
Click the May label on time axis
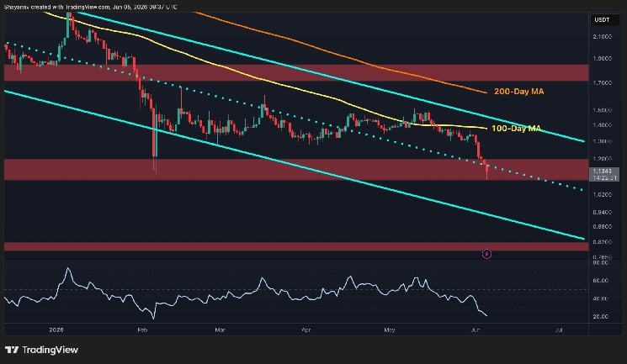tap(390, 330)
